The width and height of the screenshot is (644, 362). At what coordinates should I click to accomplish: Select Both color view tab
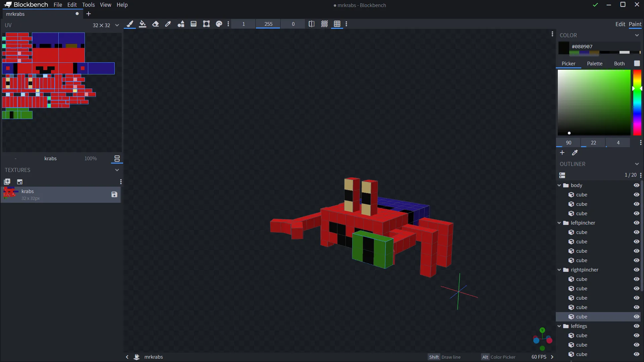click(619, 64)
